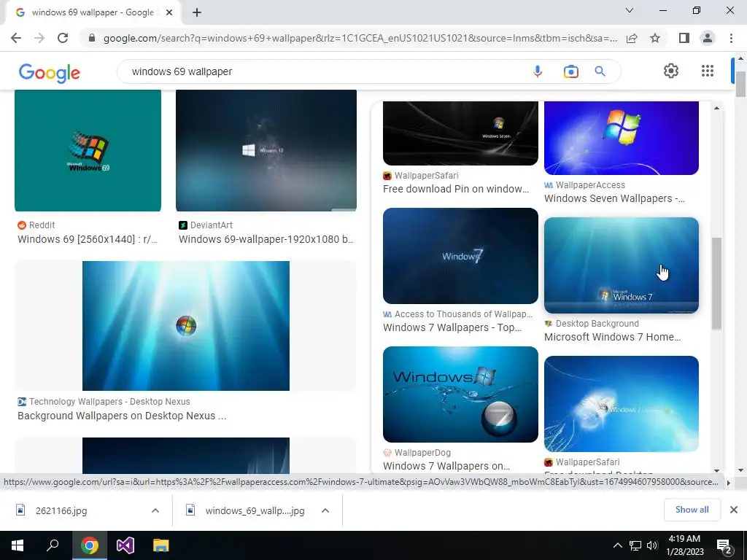The image size is (747, 560).
Task: Open the clock showing 4:19 AM
Action: (x=684, y=545)
